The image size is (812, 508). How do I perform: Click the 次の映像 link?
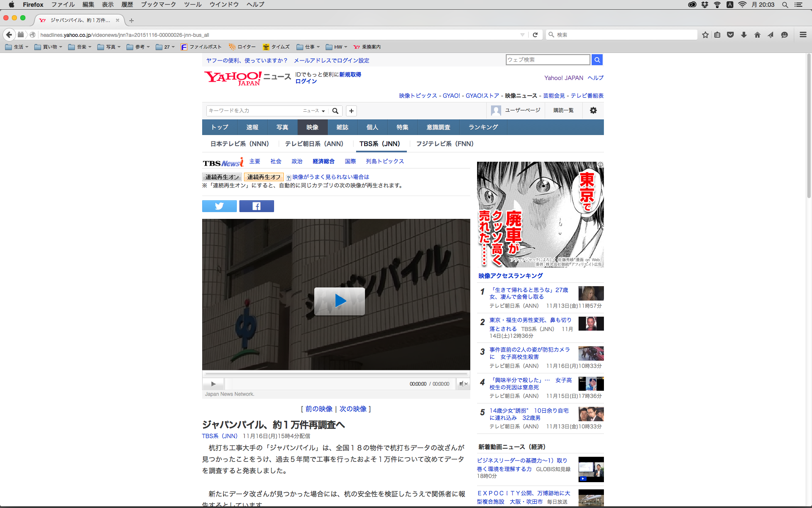(353, 409)
